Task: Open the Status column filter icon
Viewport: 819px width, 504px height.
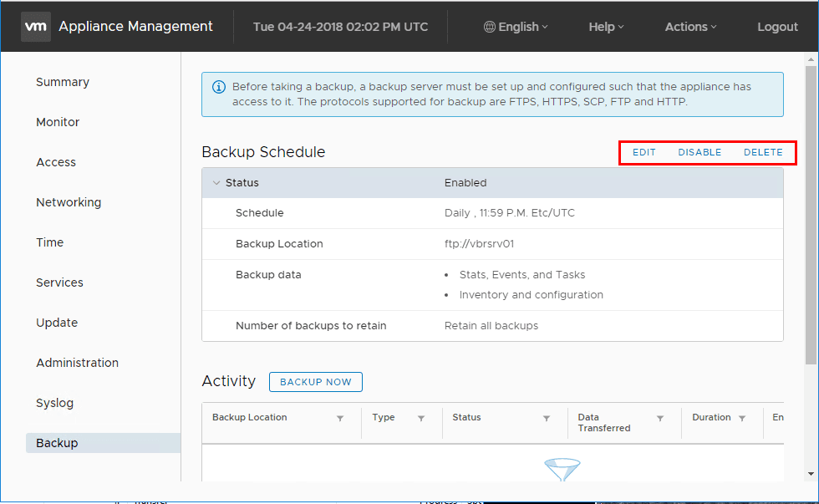Action: point(547,419)
